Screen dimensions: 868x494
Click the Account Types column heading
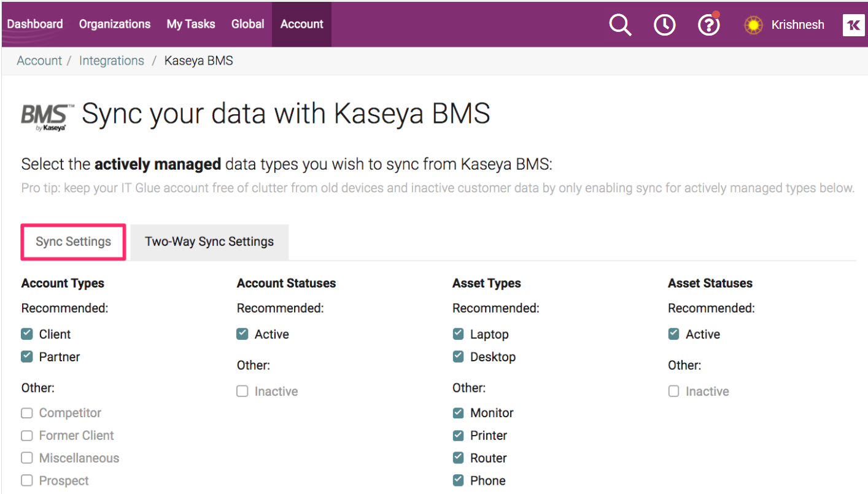click(x=63, y=283)
